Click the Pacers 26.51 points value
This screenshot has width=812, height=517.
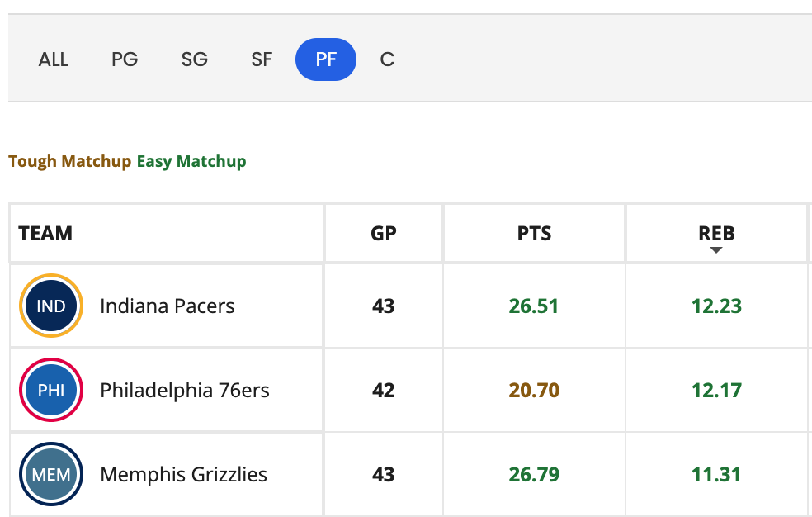click(x=534, y=306)
